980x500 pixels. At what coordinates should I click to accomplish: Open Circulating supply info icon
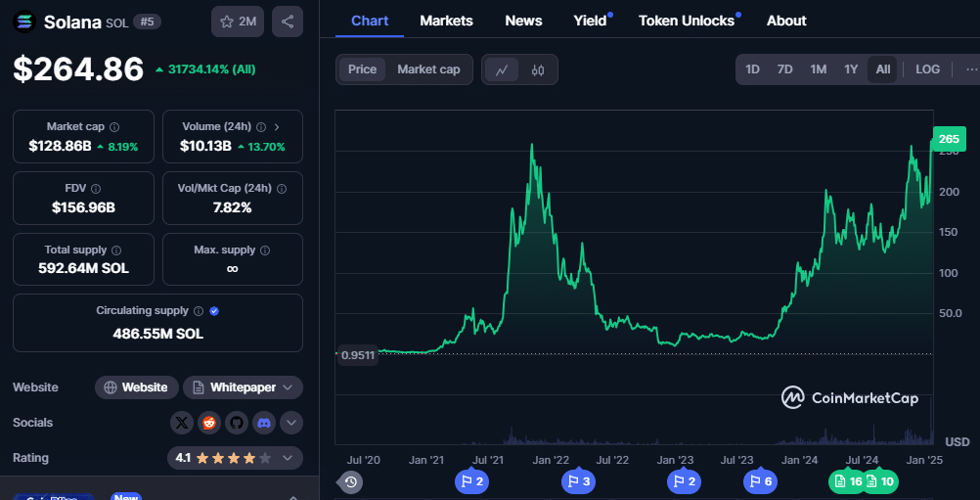199,310
